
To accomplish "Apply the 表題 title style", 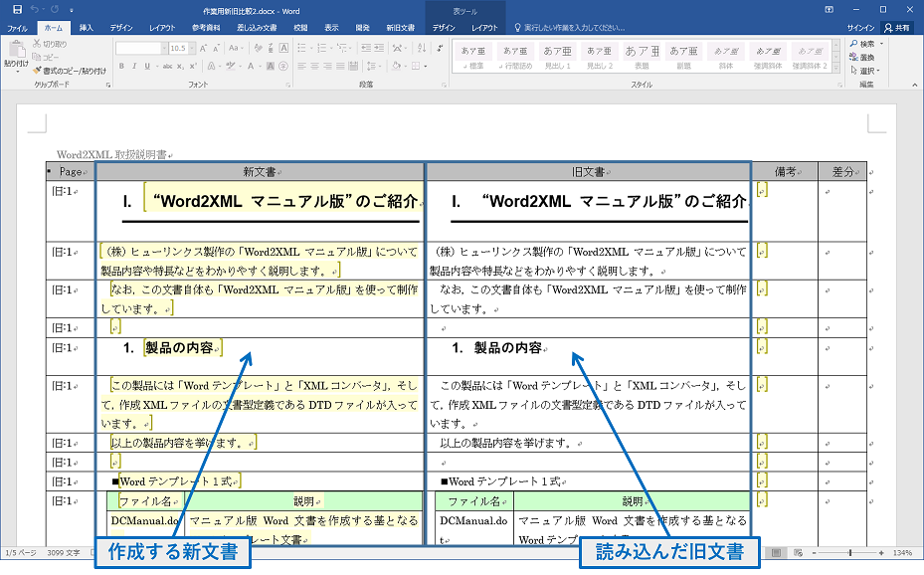I will click(x=642, y=57).
